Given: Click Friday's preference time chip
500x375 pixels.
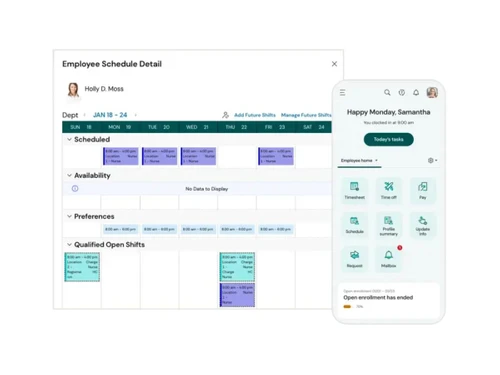Looking at the screenshot, I should [276, 229].
